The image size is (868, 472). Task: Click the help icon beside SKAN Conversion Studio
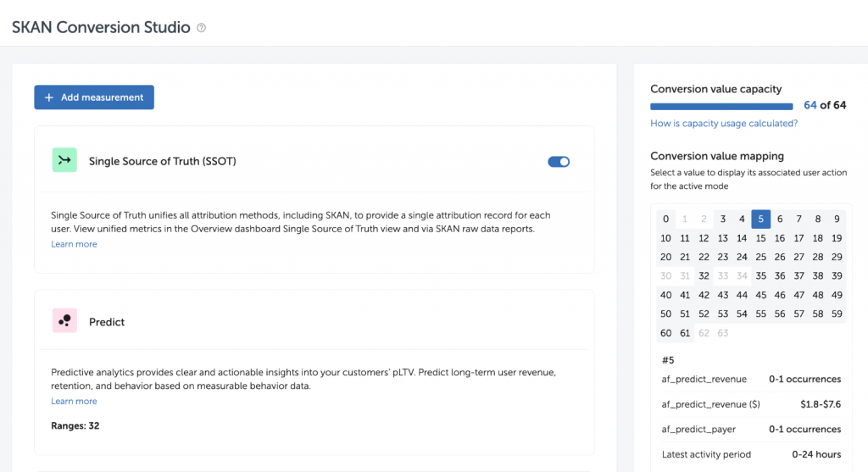(x=202, y=28)
